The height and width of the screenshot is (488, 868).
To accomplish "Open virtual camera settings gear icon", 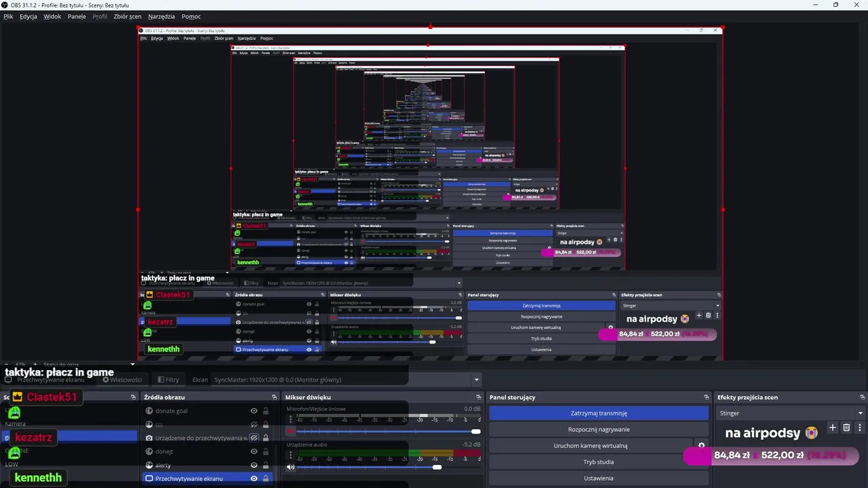I will click(701, 445).
